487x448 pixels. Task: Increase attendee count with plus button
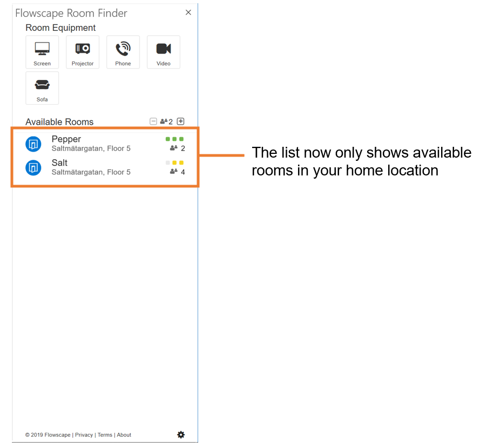pos(180,121)
